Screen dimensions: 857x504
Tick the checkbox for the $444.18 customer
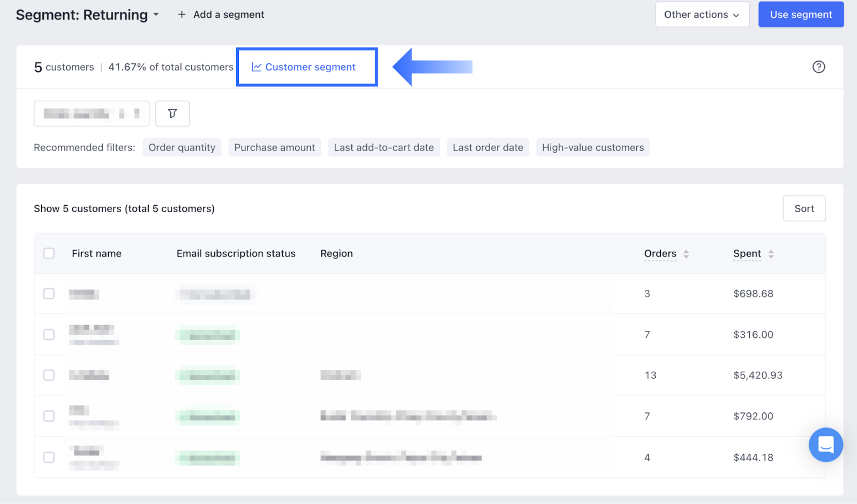point(49,457)
